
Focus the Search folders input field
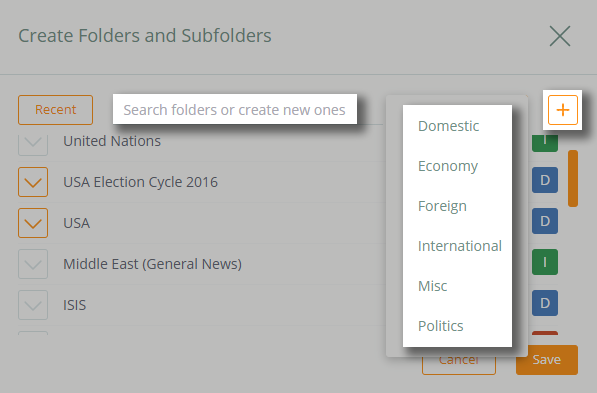point(235,110)
